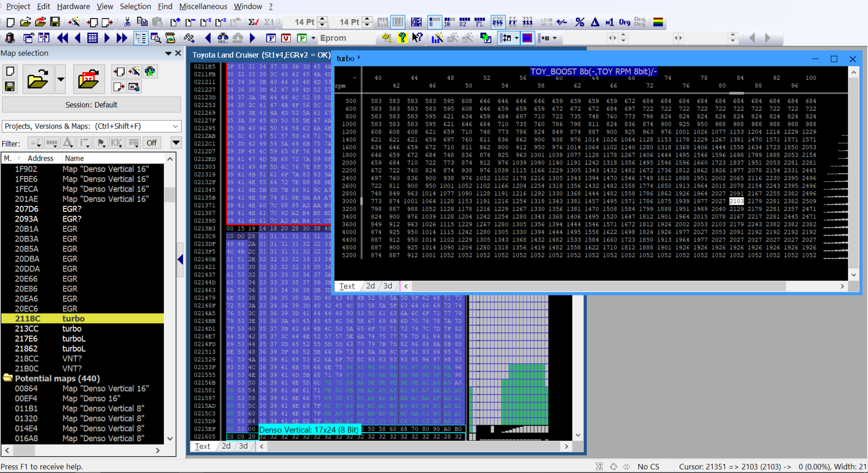Click the plus/minus sign toggle icon
868x473 pixels.
[x=562, y=22]
